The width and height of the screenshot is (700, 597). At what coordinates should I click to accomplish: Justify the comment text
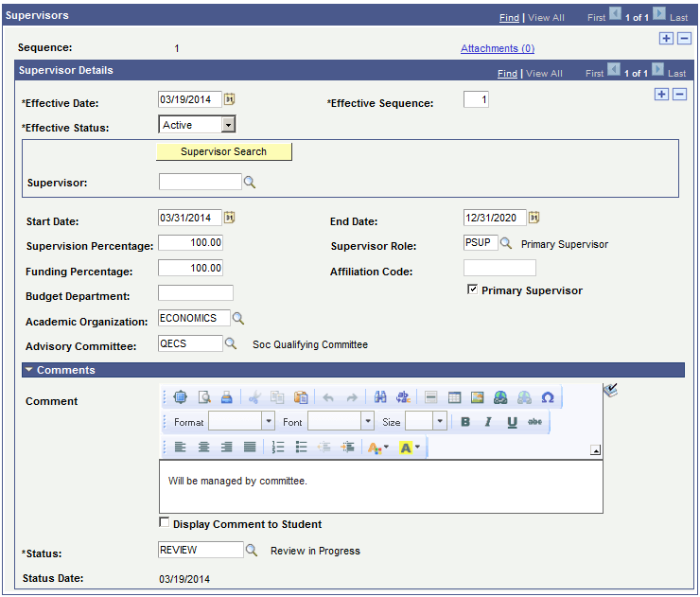[x=250, y=447]
